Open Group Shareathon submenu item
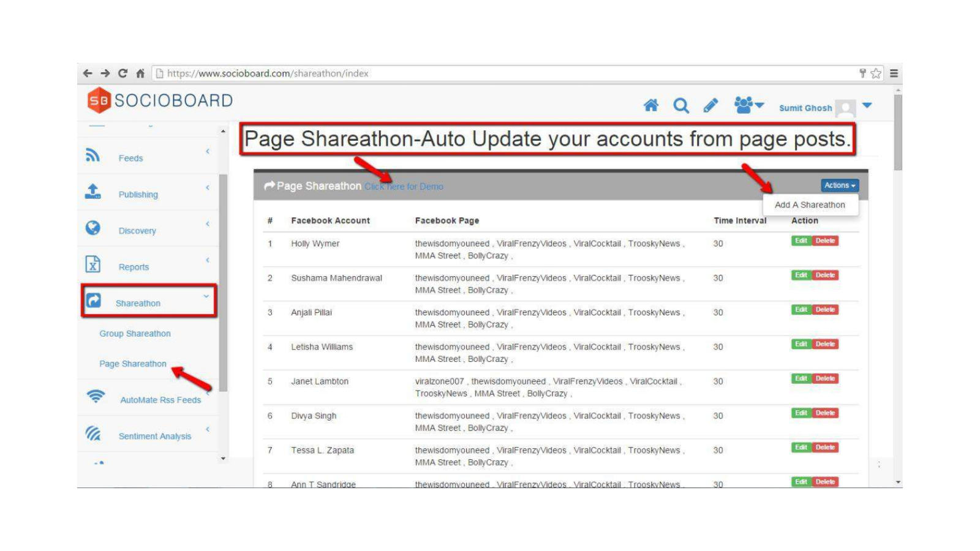The height and width of the screenshot is (551, 980). pyautogui.click(x=135, y=334)
